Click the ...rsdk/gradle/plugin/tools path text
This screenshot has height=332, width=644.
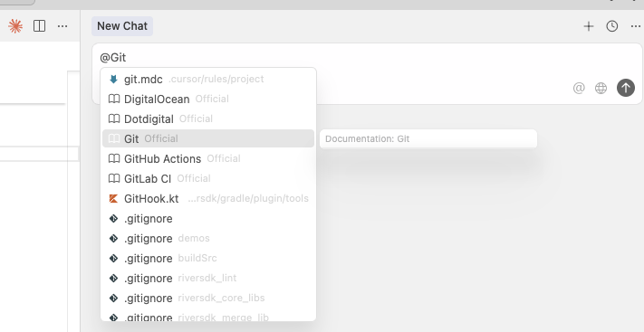[x=248, y=199]
